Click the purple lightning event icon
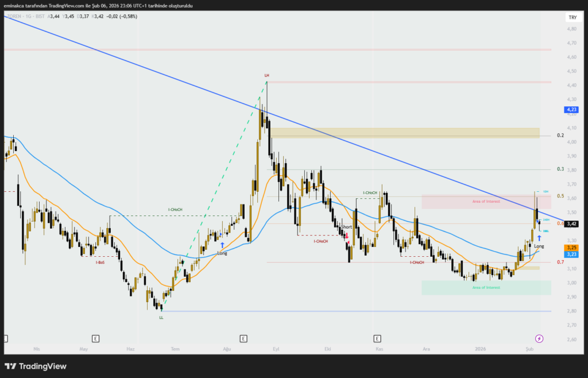This screenshot has width=588, height=378. 539,338
